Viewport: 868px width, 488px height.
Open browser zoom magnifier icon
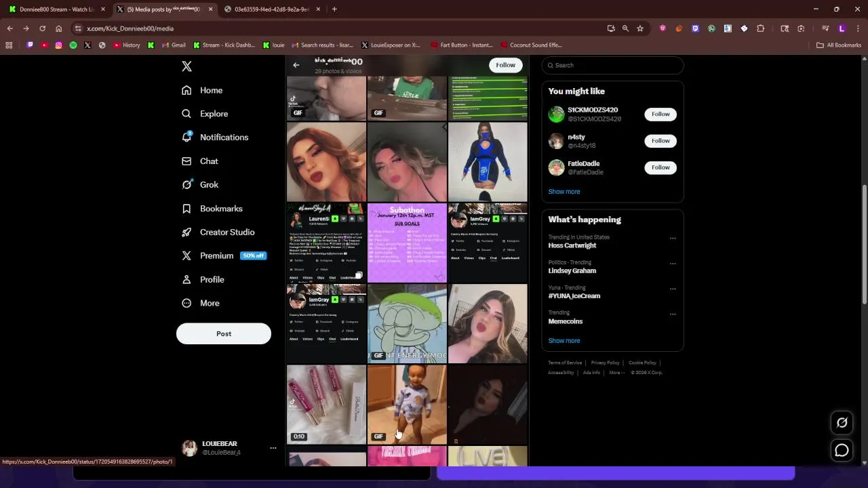click(625, 28)
